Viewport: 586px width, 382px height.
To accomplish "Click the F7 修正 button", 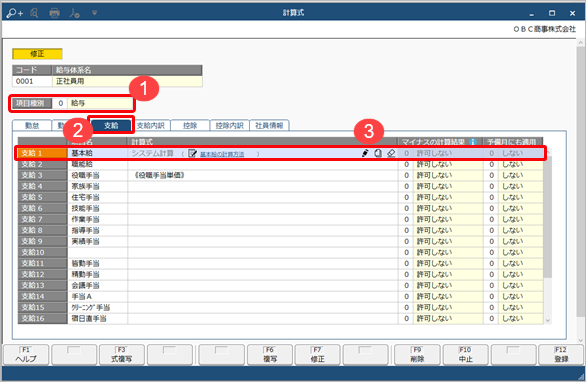I will [318, 355].
